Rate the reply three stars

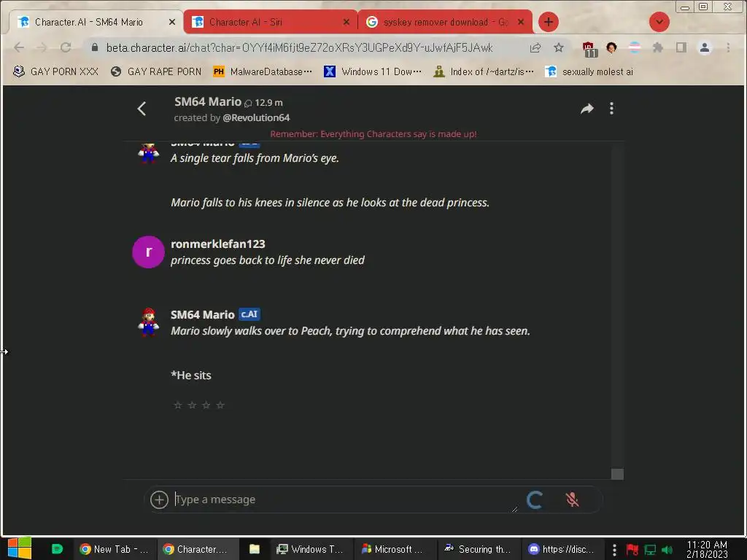tap(206, 405)
